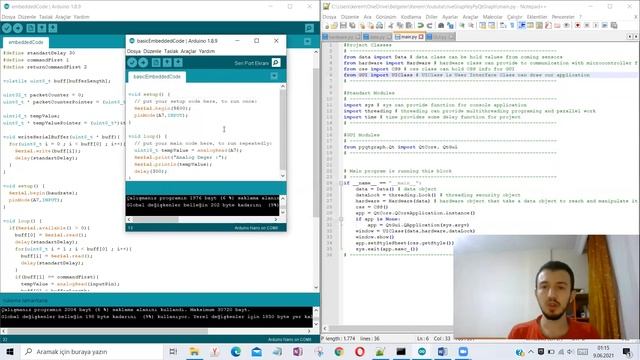
Task: Click line 6 GUI import in Notepad++
Action: coord(467,75)
